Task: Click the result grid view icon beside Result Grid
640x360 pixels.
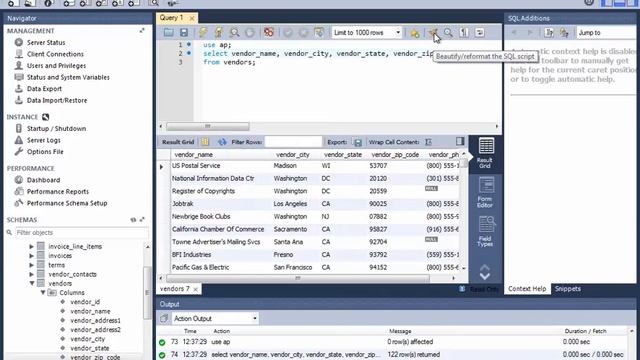Action: pos(205,142)
